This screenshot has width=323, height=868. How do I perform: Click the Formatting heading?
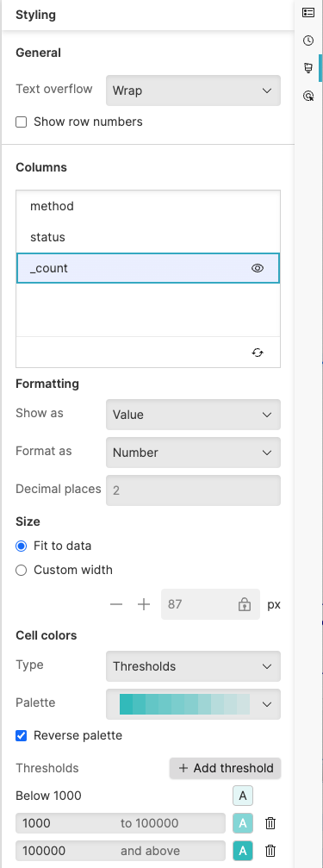tap(47, 384)
